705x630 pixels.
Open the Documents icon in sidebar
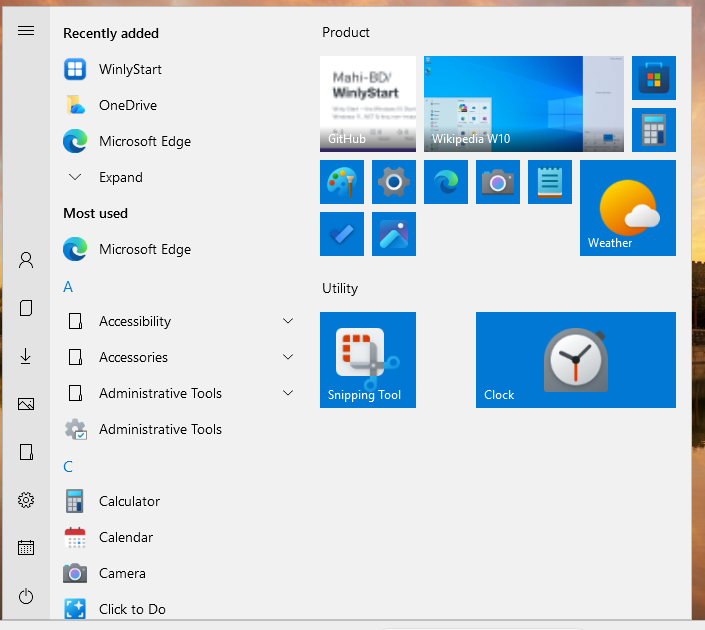pyautogui.click(x=26, y=308)
